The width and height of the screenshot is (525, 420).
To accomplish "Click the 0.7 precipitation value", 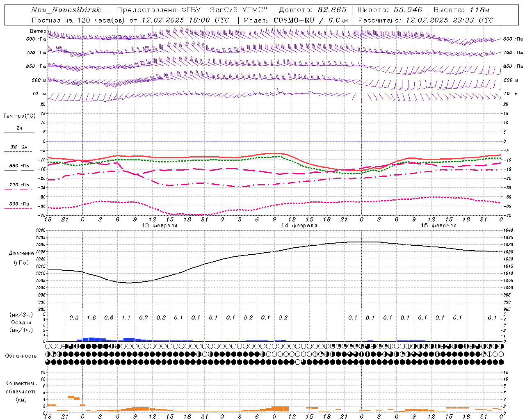I will [x=144, y=318].
